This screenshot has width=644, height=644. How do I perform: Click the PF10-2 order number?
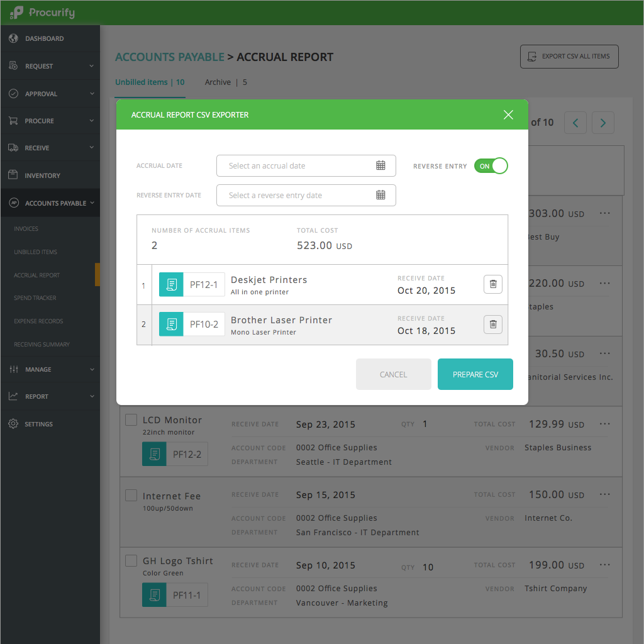[x=204, y=324]
